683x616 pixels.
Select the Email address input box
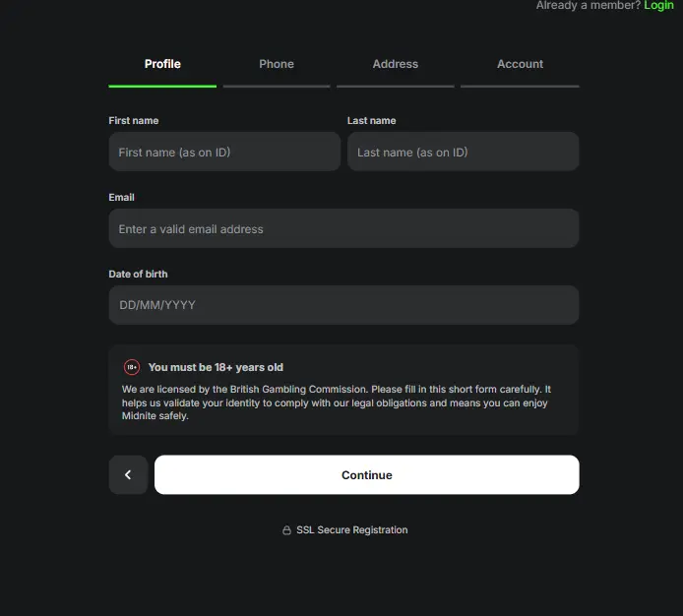343,229
